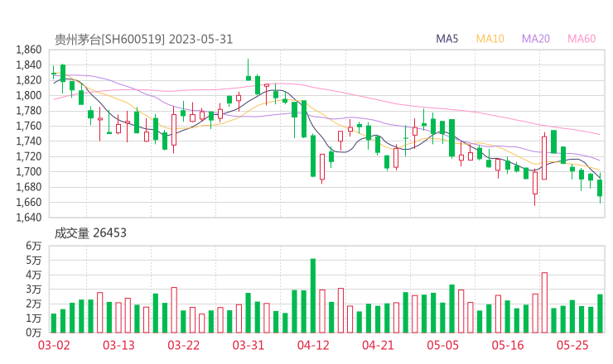The width and height of the screenshot is (613, 364).
Task: Click the chart title 贵州茅台[SH600519] 2023-05-31
Action: pos(143,40)
